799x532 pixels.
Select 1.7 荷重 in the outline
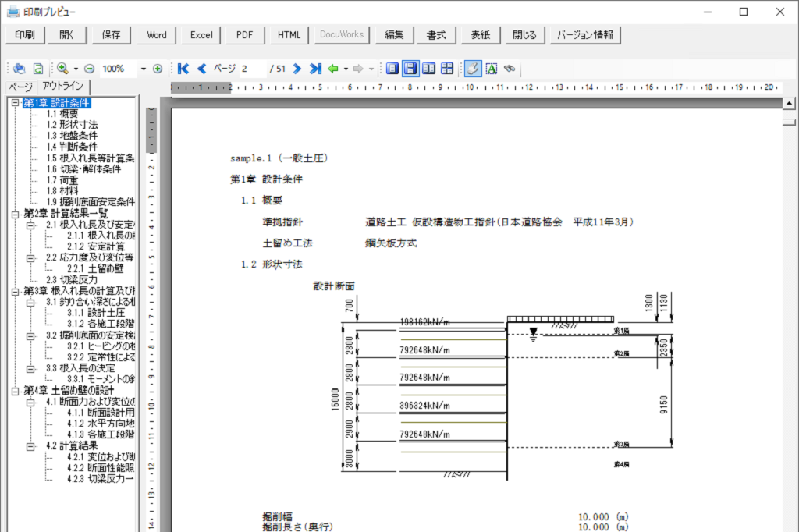click(62, 180)
